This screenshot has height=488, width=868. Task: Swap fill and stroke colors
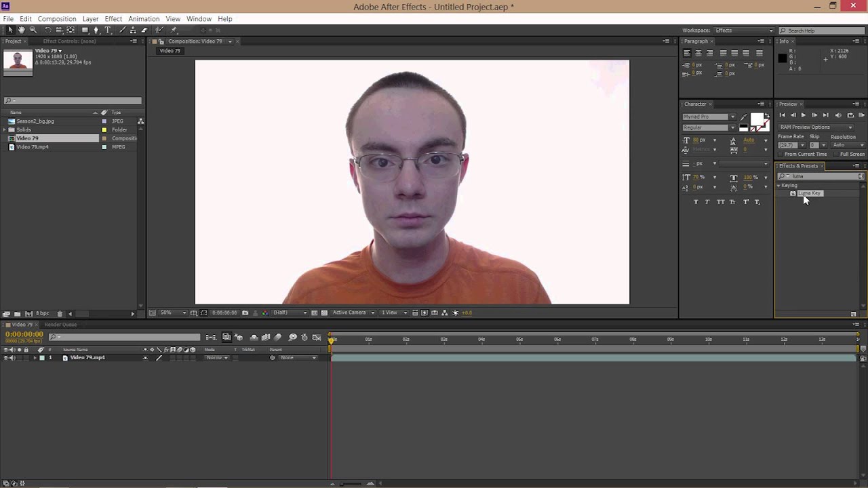pyautogui.click(x=767, y=115)
